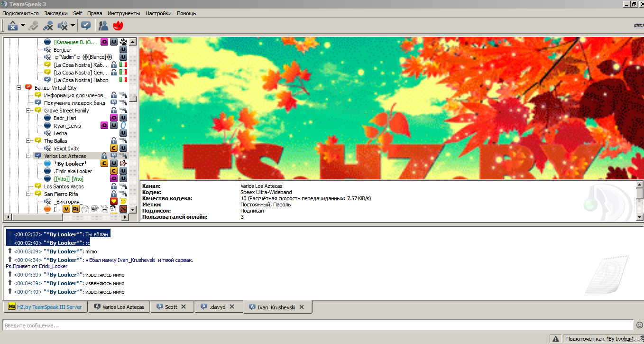The width and height of the screenshot is (644, 344).
Task: Open the Self menu
Action: point(77,13)
